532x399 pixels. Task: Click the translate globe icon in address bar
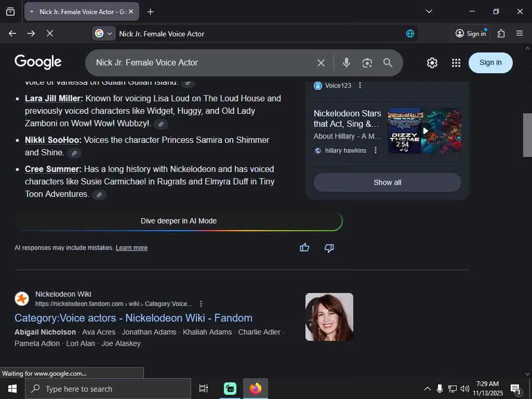coord(410,34)
